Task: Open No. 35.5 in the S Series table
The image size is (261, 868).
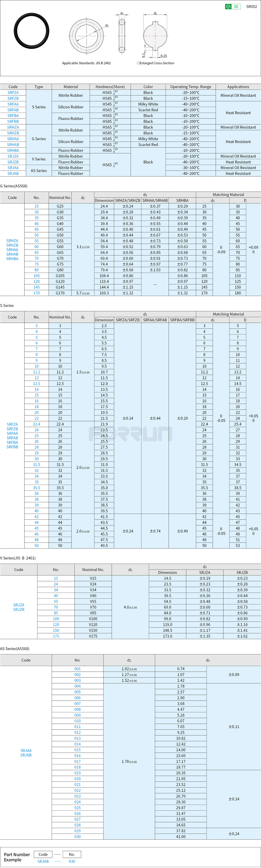Action: (x=37, y=488)
